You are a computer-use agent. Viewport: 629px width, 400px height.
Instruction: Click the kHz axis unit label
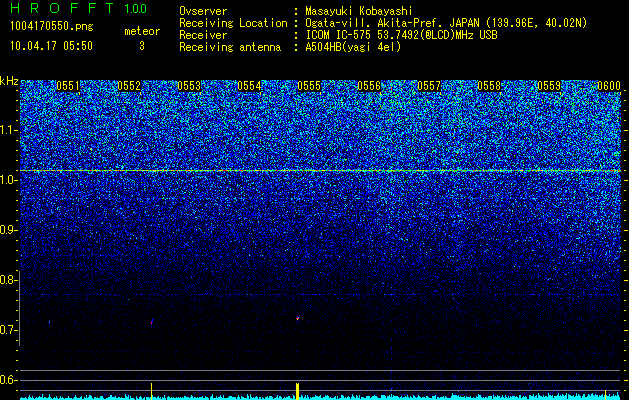pos(9,81)
